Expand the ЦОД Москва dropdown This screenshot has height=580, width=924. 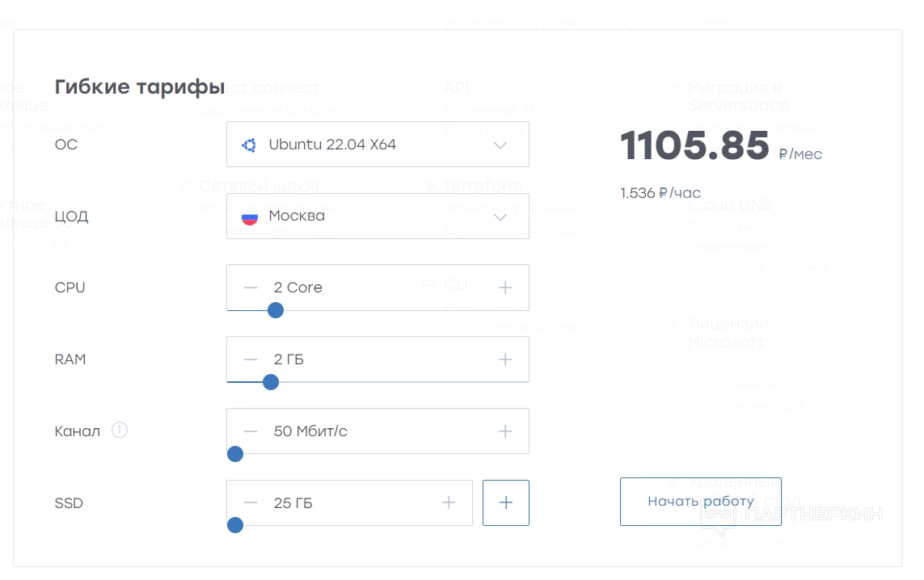pyautogui.click(x=378, y=216)
